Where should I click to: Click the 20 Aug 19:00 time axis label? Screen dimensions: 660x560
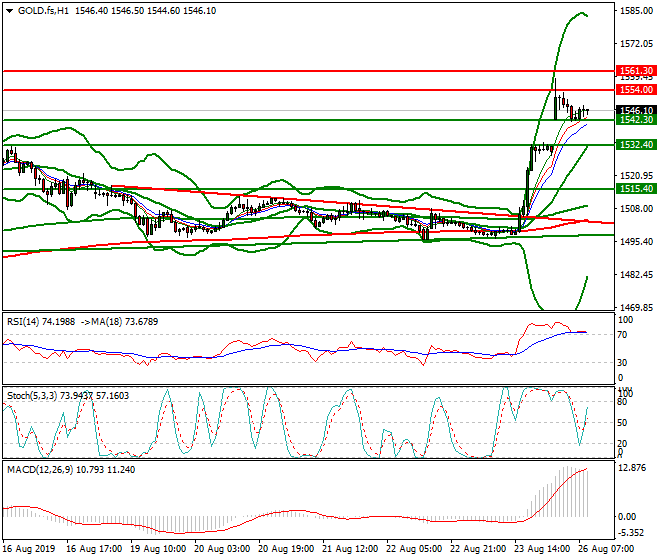click(286, 549)
